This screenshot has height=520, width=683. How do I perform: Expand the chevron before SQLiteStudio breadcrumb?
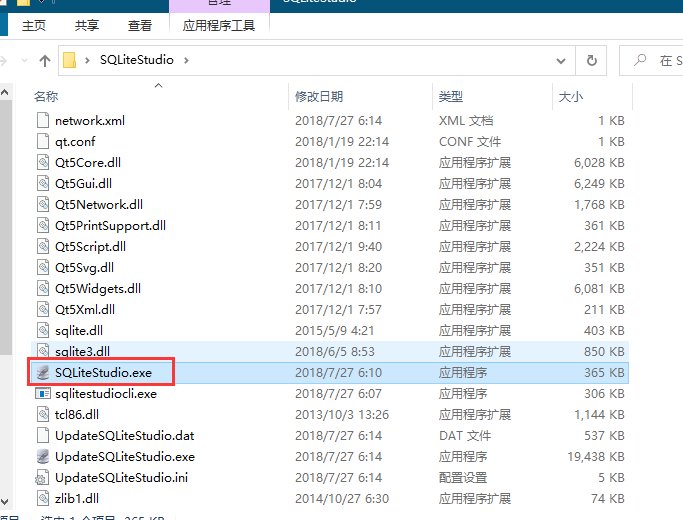[89, 60]
